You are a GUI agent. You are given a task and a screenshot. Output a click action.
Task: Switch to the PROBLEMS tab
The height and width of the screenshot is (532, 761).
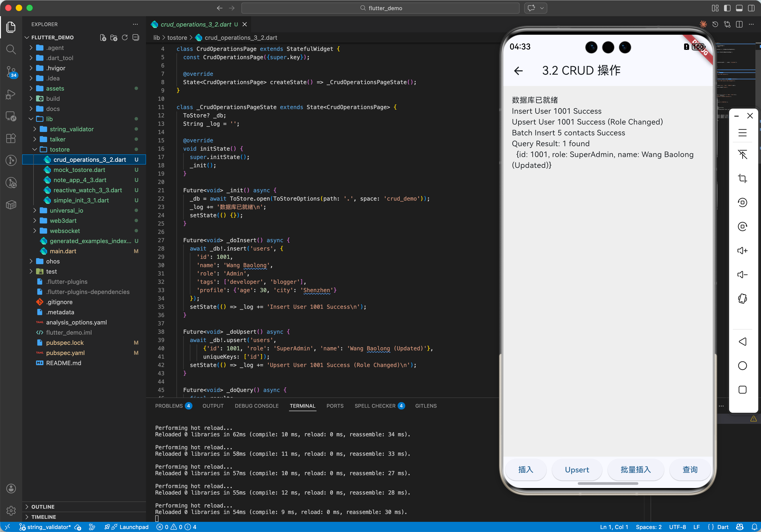(x=169, y=406)
